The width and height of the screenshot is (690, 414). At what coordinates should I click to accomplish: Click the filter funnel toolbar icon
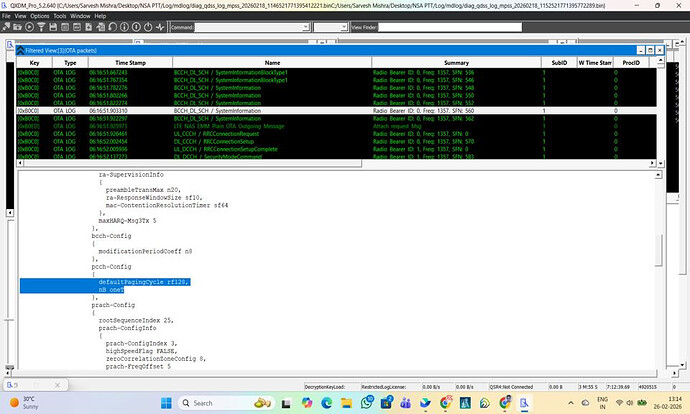click(41, 27)
